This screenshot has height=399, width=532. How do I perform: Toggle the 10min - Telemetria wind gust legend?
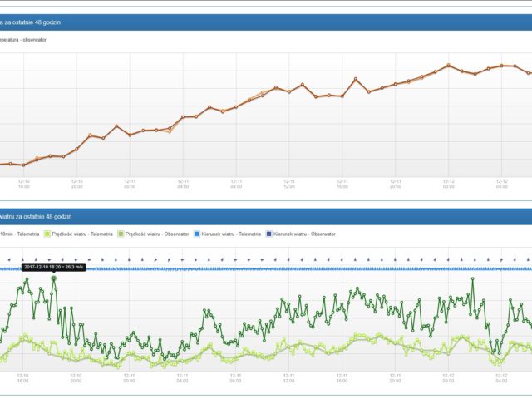pos(17,234)
